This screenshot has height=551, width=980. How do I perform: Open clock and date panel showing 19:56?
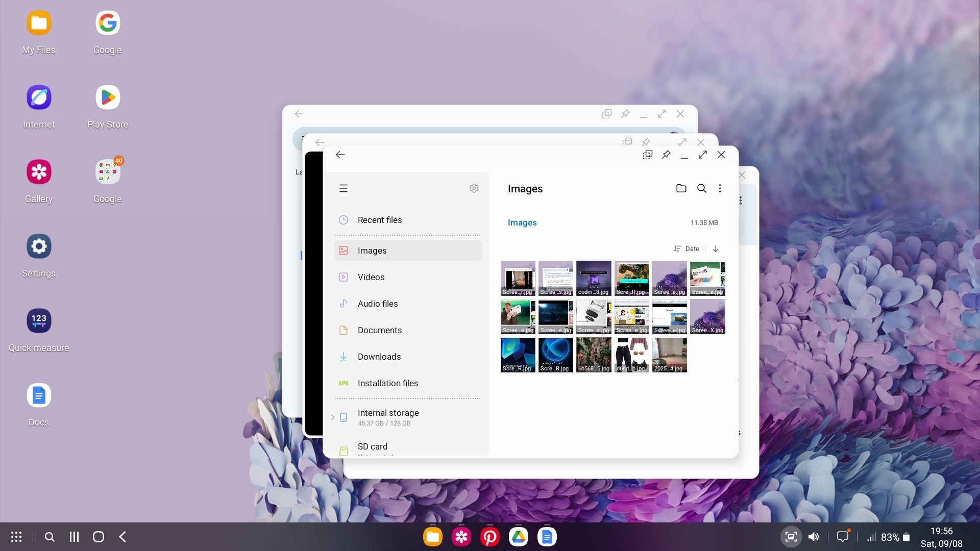coord(942,537)
